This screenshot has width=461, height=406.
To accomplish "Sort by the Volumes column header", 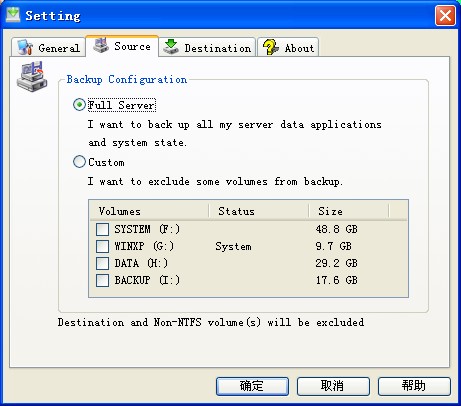I will pyautogui.click(x=149, y=211).
